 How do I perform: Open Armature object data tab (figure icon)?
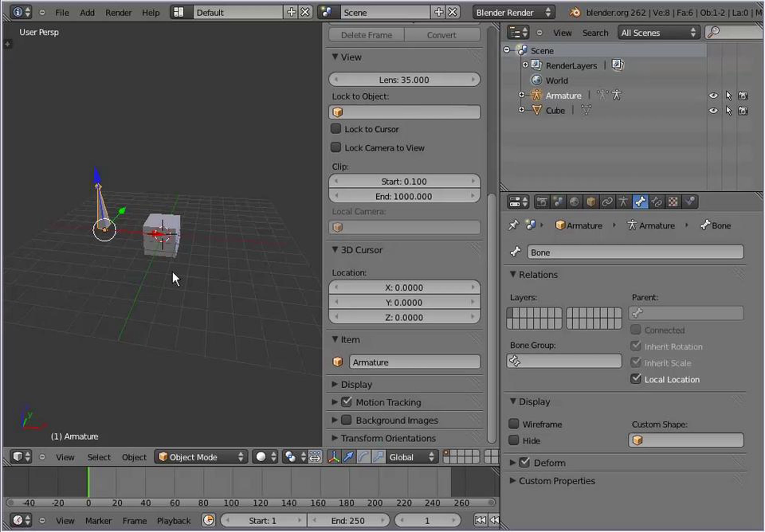pos(623,202)
